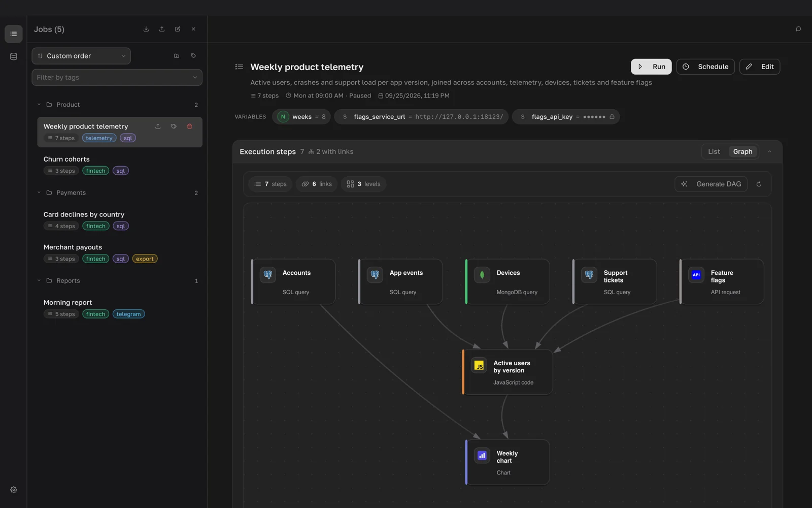812x508 pixels.
Task: Delete the Weekly product telemetry job
Action: 189,126
